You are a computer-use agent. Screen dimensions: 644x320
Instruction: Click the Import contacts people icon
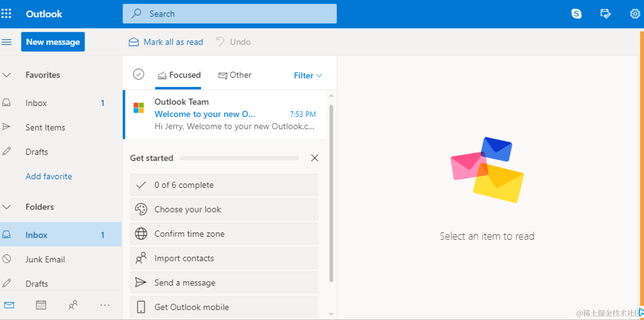[141, 258]
